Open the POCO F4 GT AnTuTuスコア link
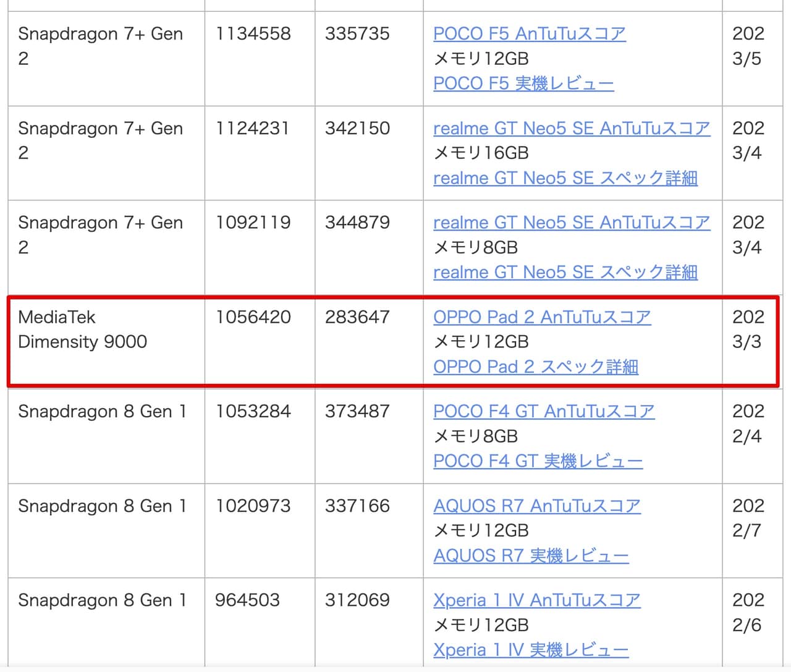This screenshot has height=672, width=791. (543, 412)
